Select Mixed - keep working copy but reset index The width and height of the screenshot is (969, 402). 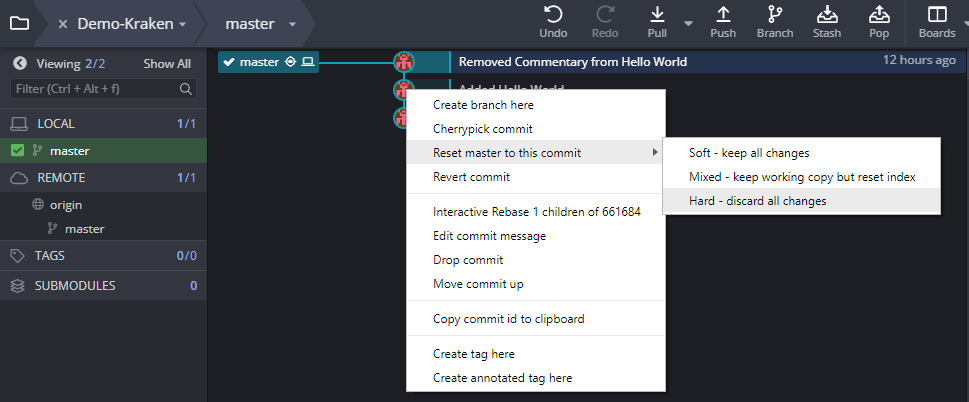(802, 177)
